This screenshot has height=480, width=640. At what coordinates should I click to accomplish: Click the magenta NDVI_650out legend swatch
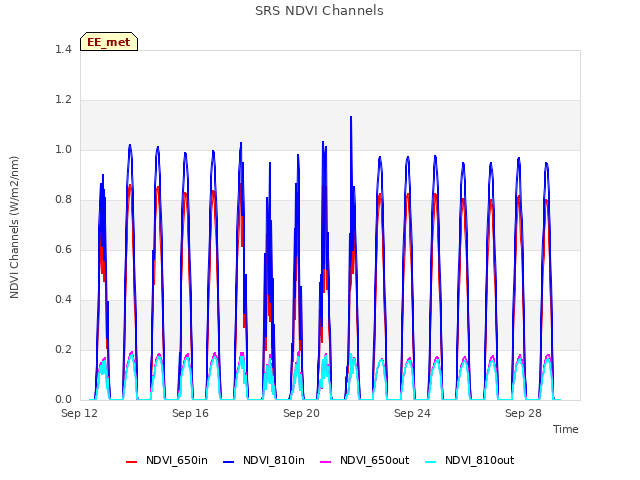coord(326,462)
